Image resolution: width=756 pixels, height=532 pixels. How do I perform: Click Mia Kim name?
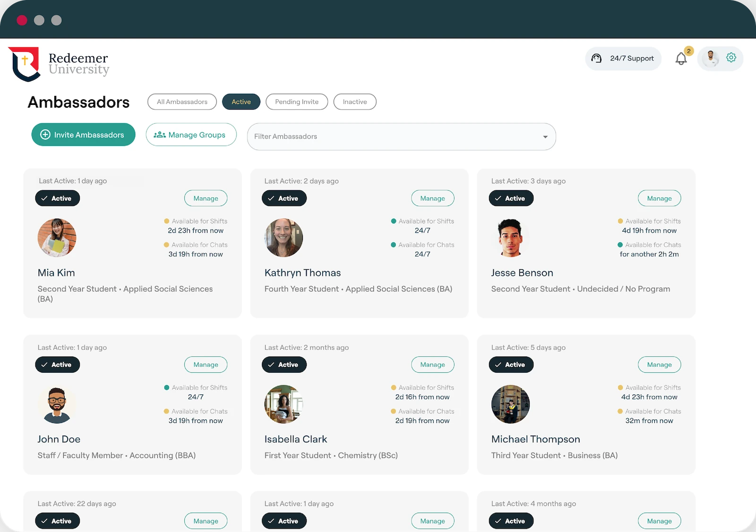tap(56, 273)
